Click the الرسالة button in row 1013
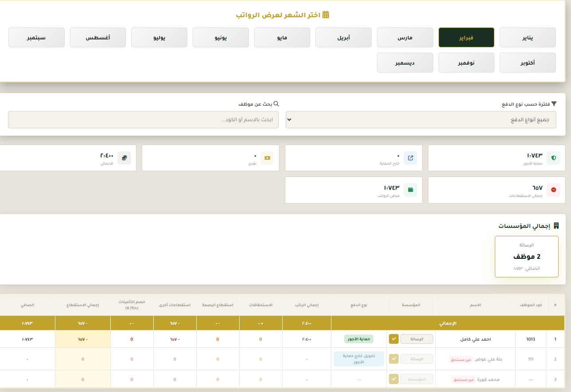 tap(416, 339)
